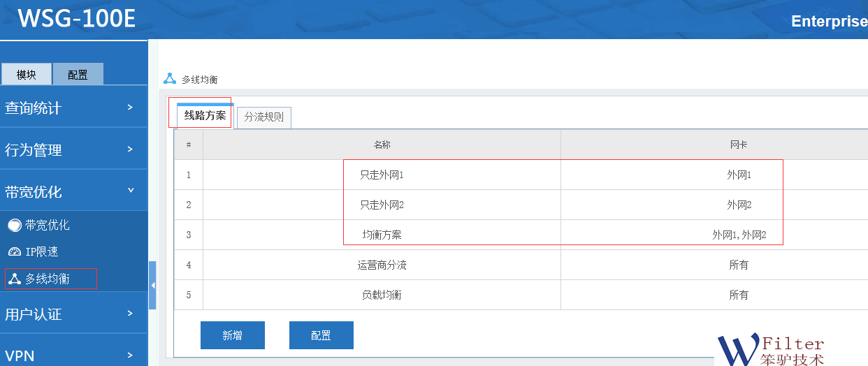
Task: Click the 多线均衡 network icon in sidebar
Action: (x=14, y=279)
